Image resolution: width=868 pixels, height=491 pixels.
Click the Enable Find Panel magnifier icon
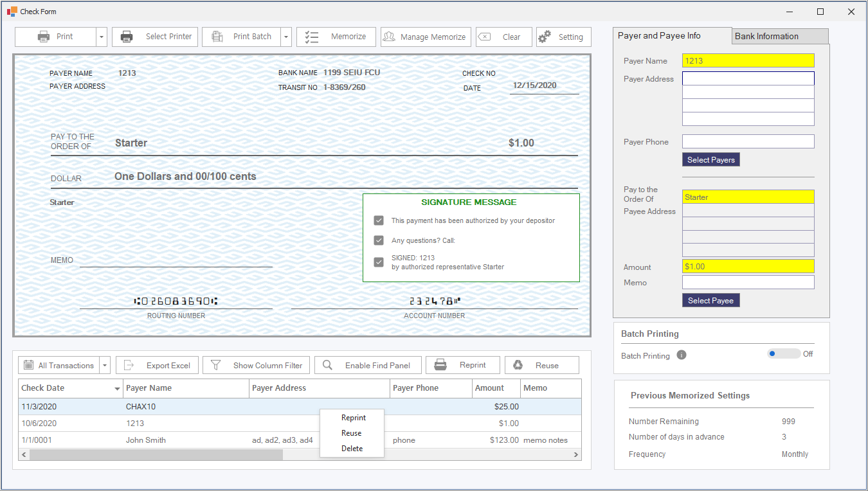327,365
